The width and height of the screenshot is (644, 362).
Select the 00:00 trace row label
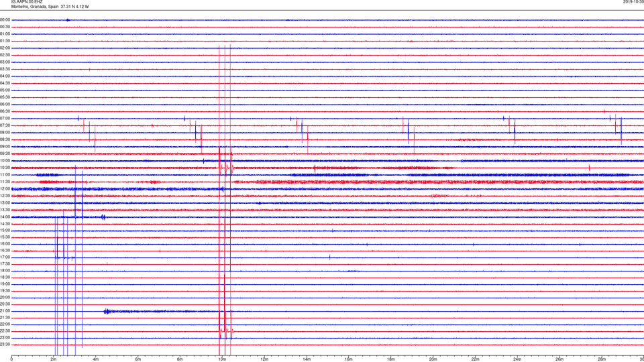click(5, 19)
